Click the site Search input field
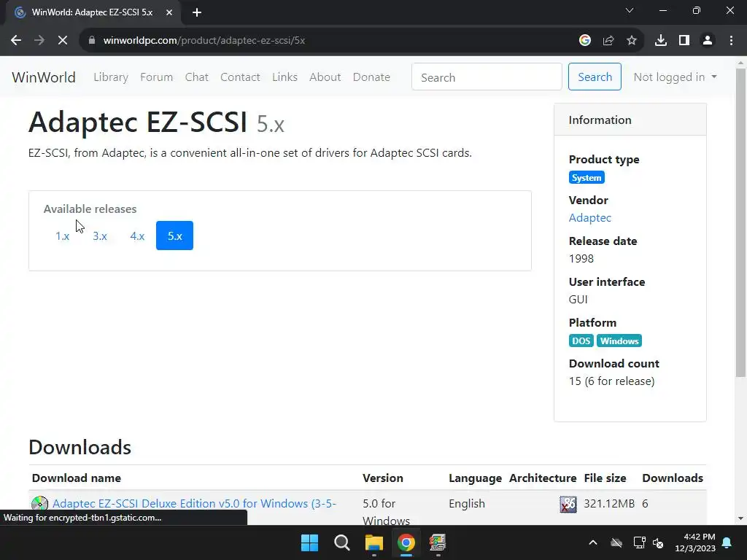 (x=487, y=77)
